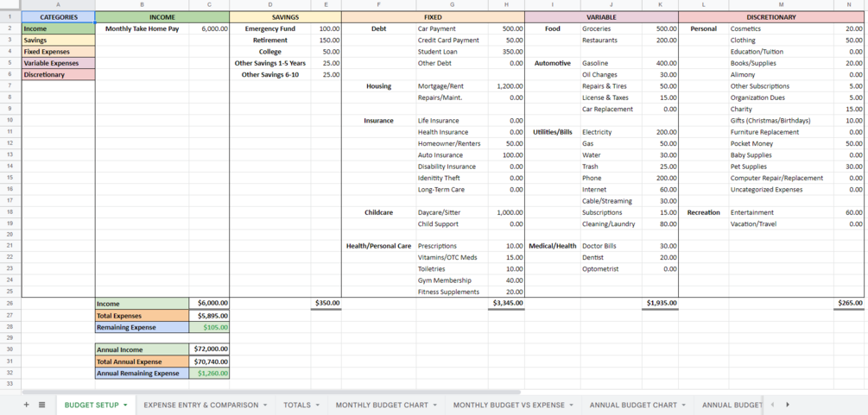Screen dimensions: 868x415
Task: Select the Annual Income label cell
Action: [143, 349]
